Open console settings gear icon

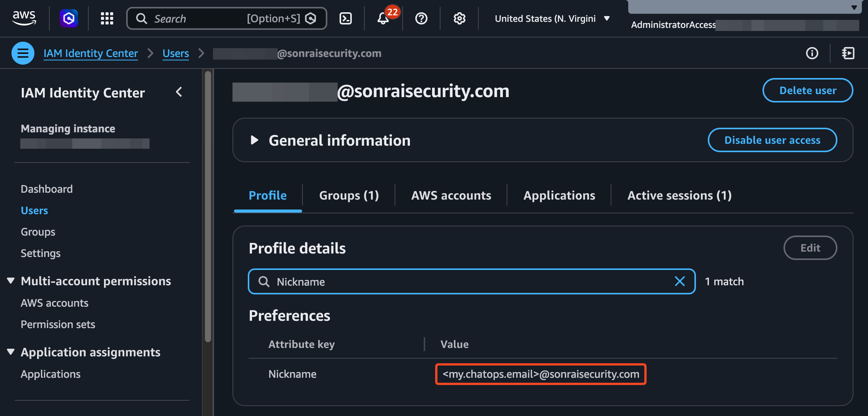pos(459,18)
